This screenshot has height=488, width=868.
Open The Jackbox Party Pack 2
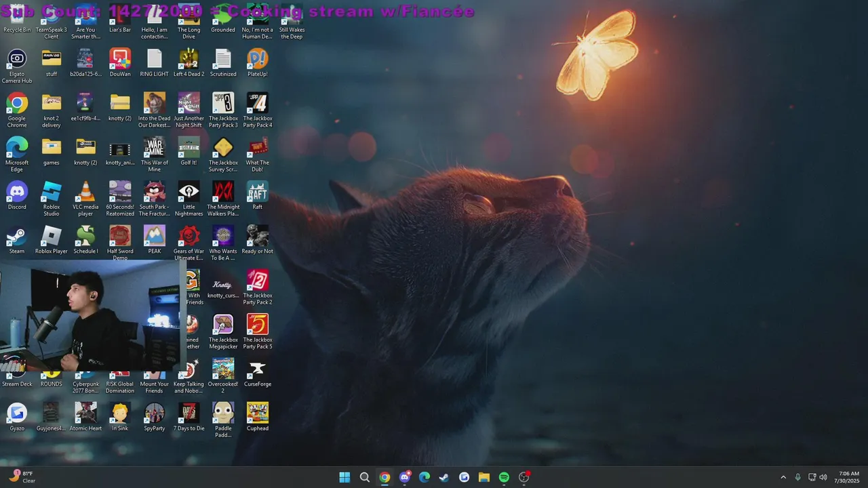click(x=258, y=287)
